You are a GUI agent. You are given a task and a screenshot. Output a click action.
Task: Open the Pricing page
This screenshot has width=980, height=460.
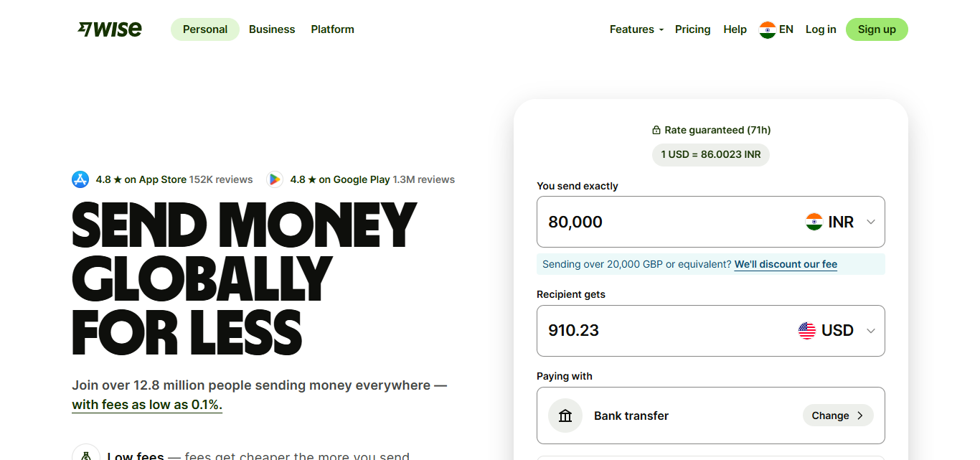coord(693,29)
